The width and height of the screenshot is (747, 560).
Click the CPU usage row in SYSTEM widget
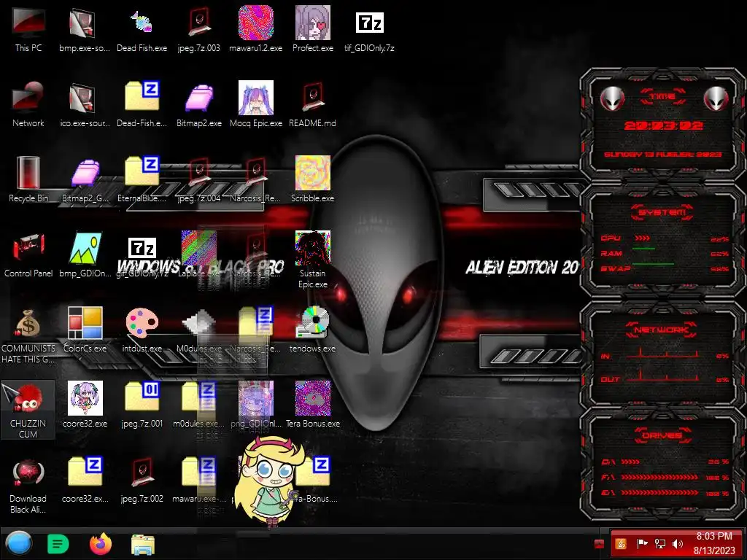pos(665,238)
